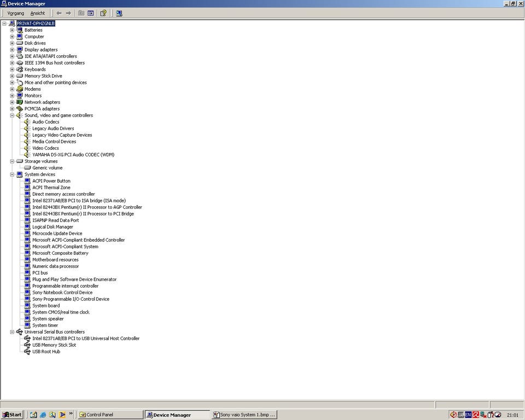Click the muted speaker icon in the tray
Image resolution: width=525 pixels, height=420 pixels.
pos(453,415)
